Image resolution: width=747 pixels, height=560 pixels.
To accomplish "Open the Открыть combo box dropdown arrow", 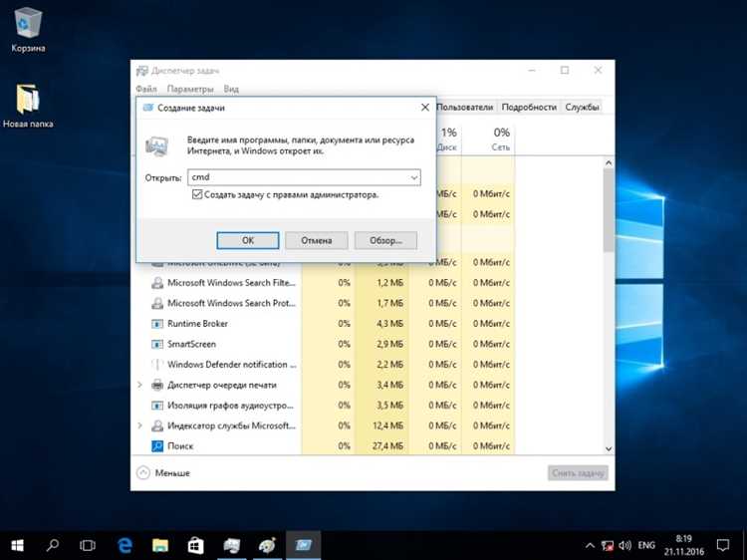I will pos(414,177).
